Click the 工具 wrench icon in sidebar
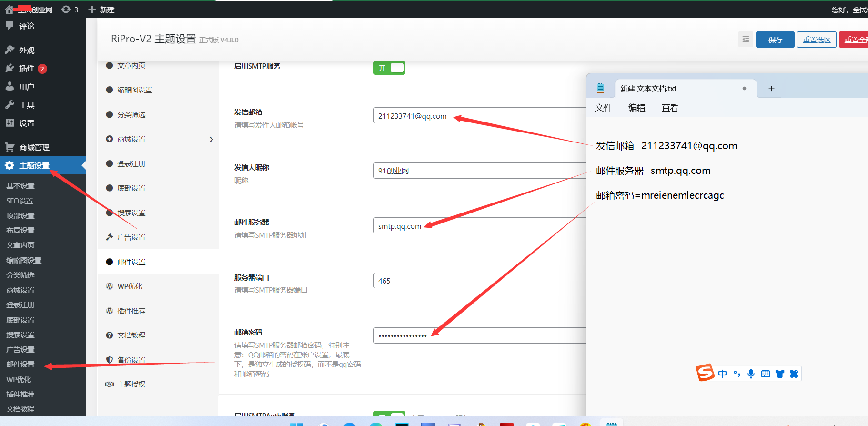Viewport: 868px width, 426px height. click(10, 105)
